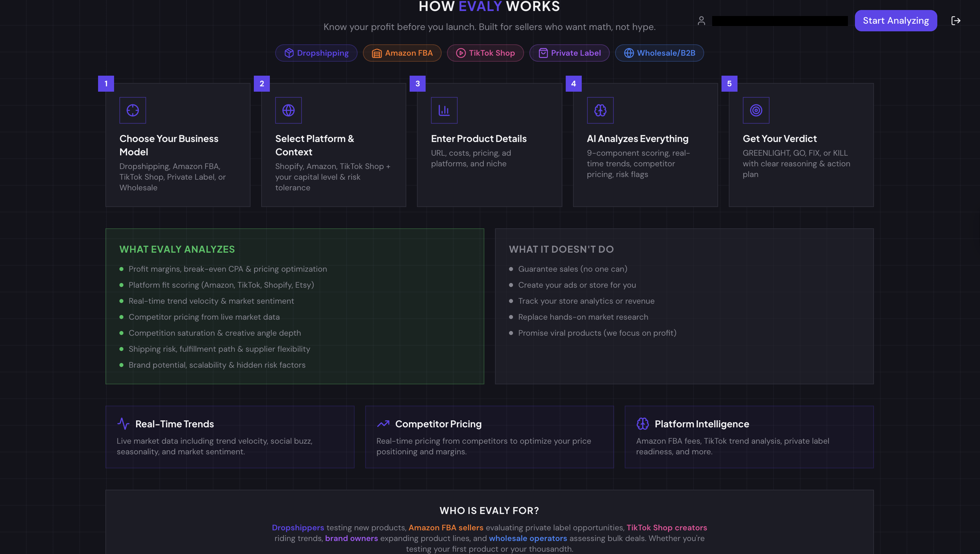Click the logout icon at the top right
The image size is (980, 554).
[x=956, y=21]
